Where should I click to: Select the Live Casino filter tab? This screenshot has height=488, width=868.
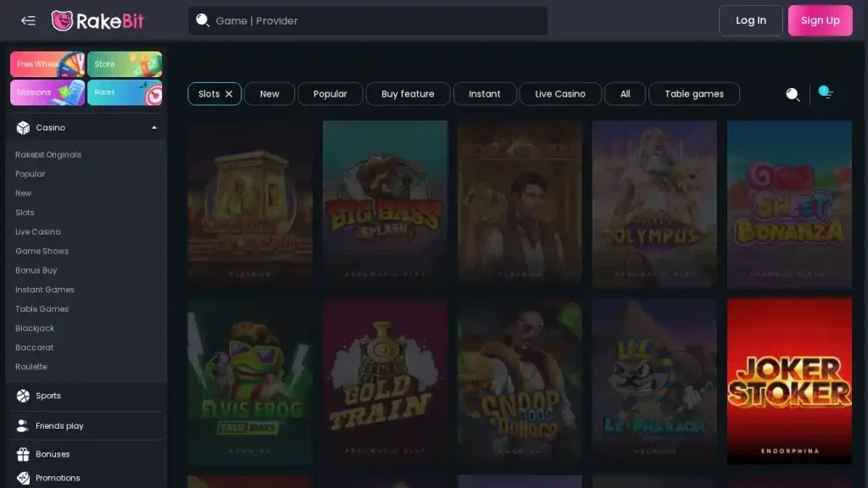click(x=559, y=94)
